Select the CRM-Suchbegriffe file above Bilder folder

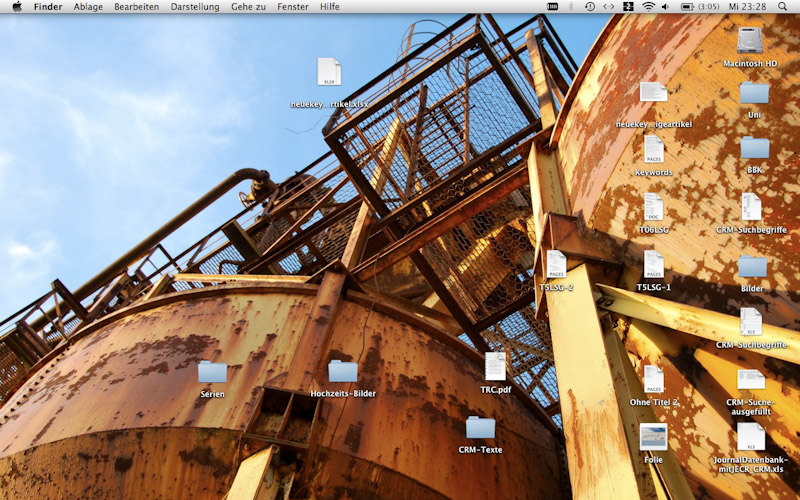coord(751,207)
